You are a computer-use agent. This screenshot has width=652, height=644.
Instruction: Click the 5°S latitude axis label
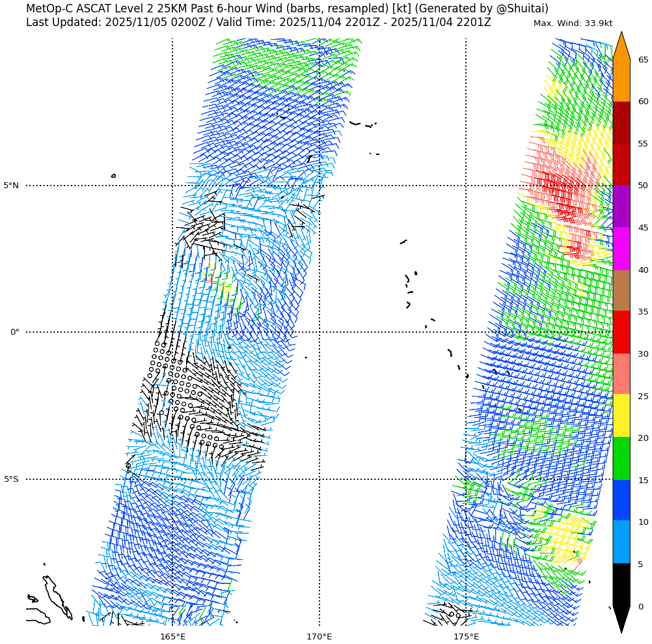pyautogui.click(x=11, y=479)
